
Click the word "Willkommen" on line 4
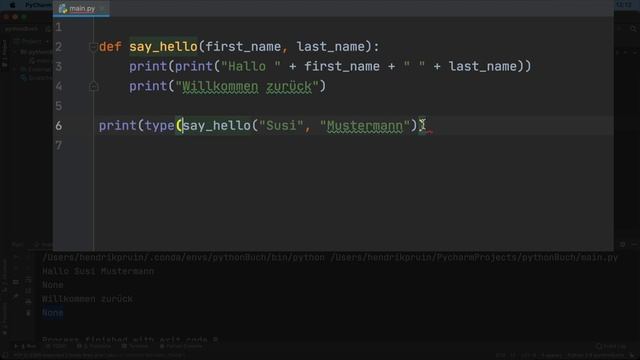point(220,86)
